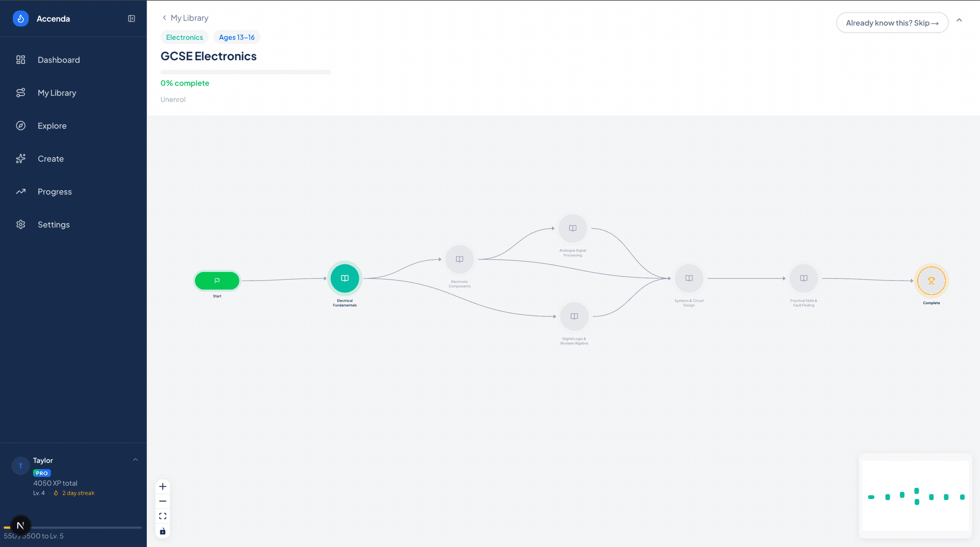Open Digital Logic & Boolean Algebra node
The width and height of the screenshot is (980, 547).
click(x=574, y=316)
